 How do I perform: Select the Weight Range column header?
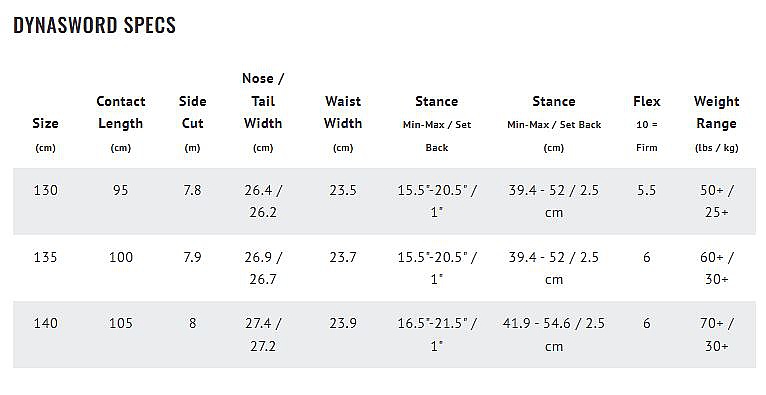click(x=717, y=124)
